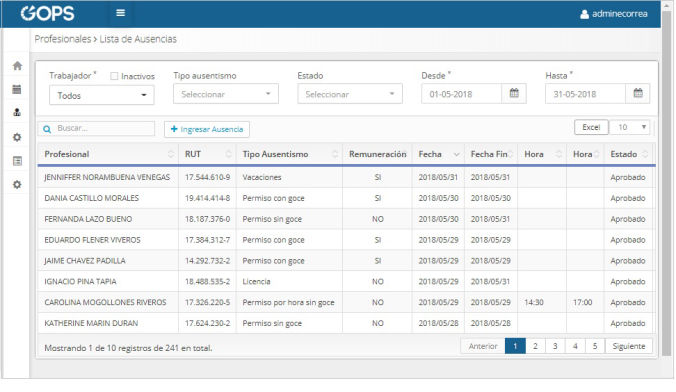Viewport: 676px width, 392px height.
Task: Sort by first Hora column arrows
Action: 559,154
